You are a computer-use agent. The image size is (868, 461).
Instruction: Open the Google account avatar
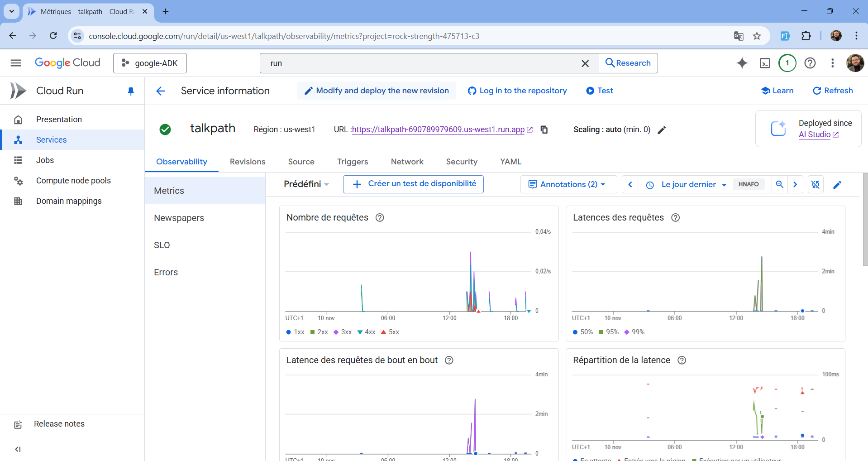click(855, 63)
